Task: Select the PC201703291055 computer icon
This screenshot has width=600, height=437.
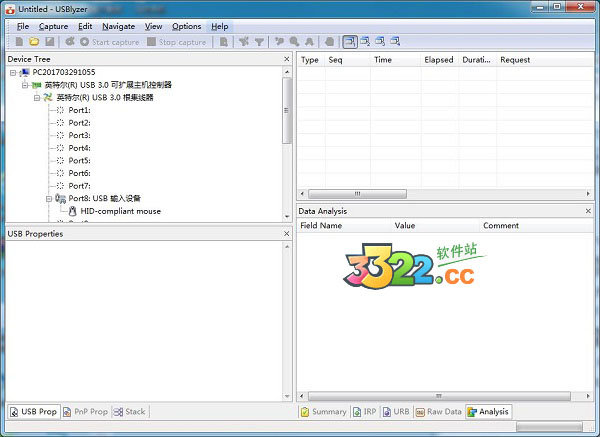Action: [25, 72]
